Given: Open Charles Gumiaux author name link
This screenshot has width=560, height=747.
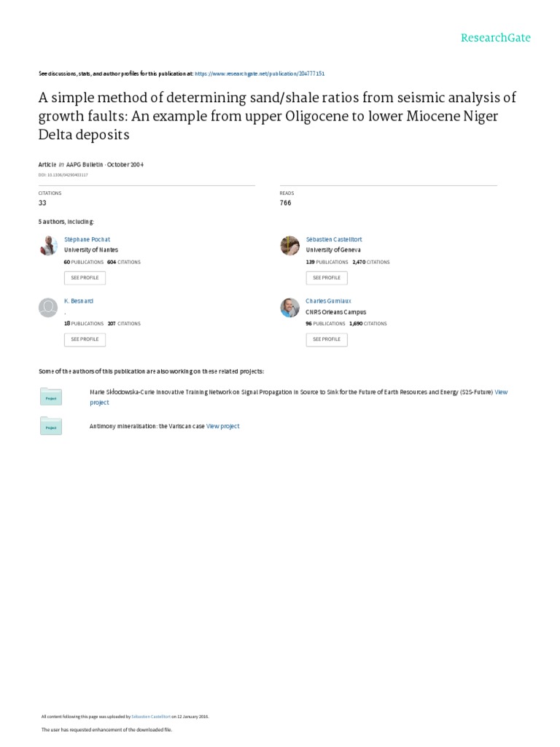Looking at the screenshot, I should coord(329,301).
